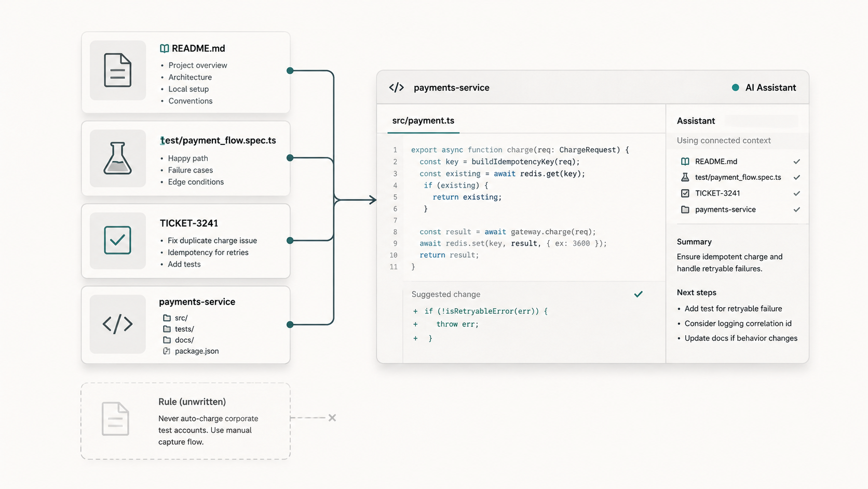Click the book icon in the Assistant context list
The height and width of the screenshot is (489, 868).
[685, 162]
